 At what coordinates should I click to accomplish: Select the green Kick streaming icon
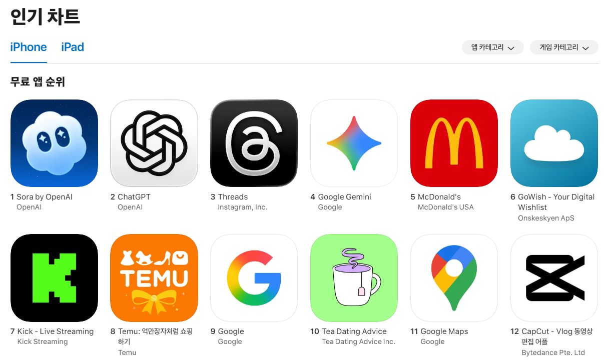[x=54, y=277]
